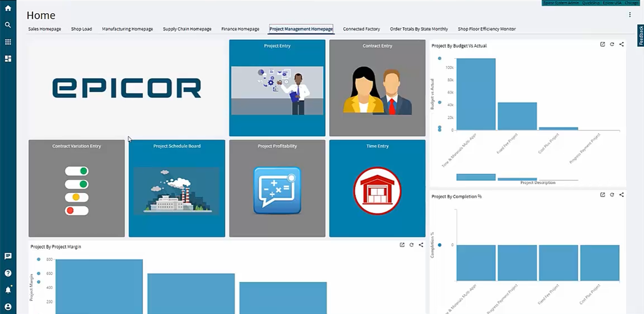Click the company and site banner at top right
Viewport: 644px width, 314px height.
click(590, 3)
